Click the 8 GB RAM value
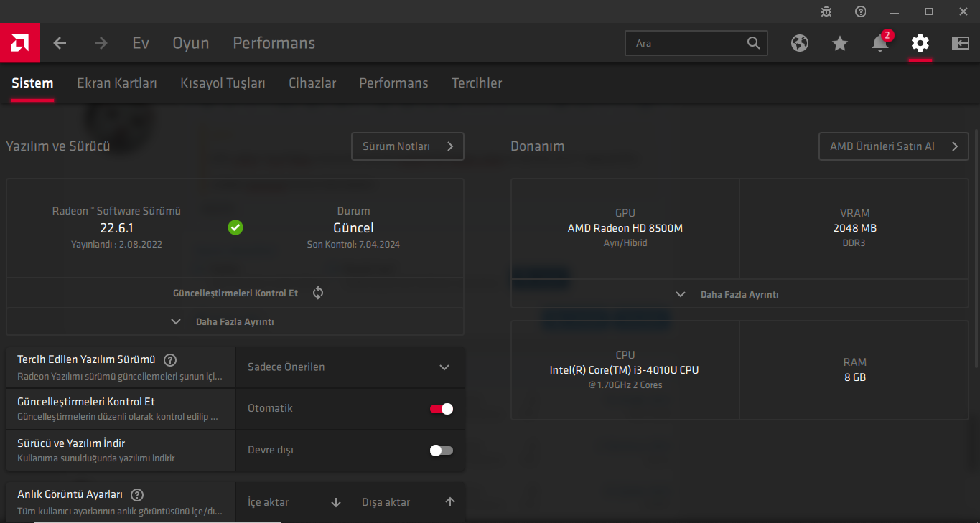The height and width of the screenshot is (523, 980). coord(855,377)
